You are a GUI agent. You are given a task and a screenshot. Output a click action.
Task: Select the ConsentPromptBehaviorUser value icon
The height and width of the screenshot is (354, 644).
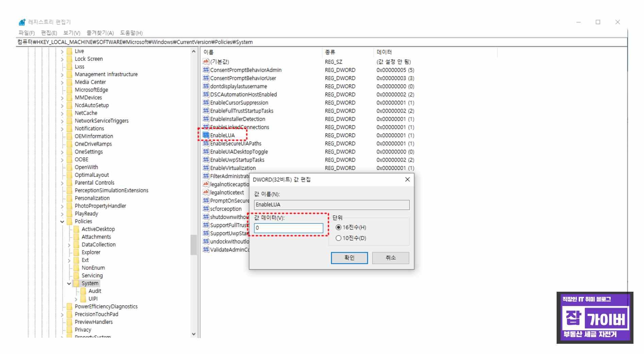click(x=206, y=78)
